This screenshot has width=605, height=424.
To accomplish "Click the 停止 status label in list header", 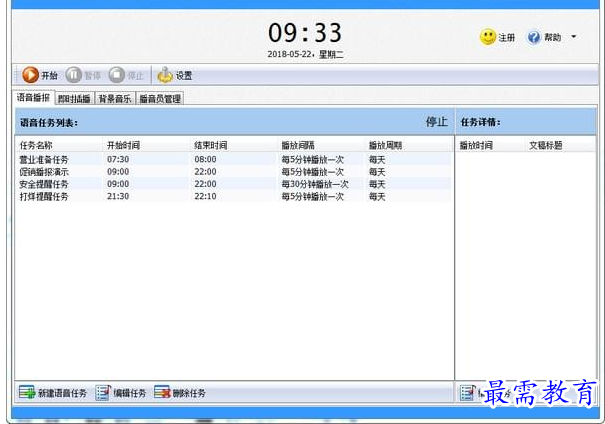I will point(437,122).
